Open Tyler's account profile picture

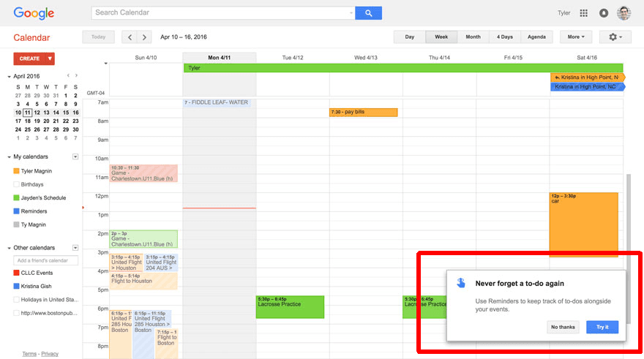(x=624, y=13)
